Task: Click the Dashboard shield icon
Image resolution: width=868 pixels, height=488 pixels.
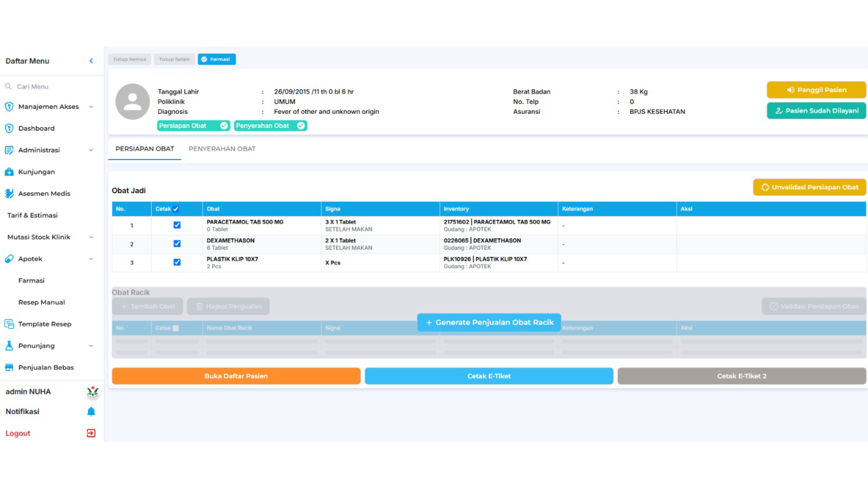Action: [x=9, y=129]
